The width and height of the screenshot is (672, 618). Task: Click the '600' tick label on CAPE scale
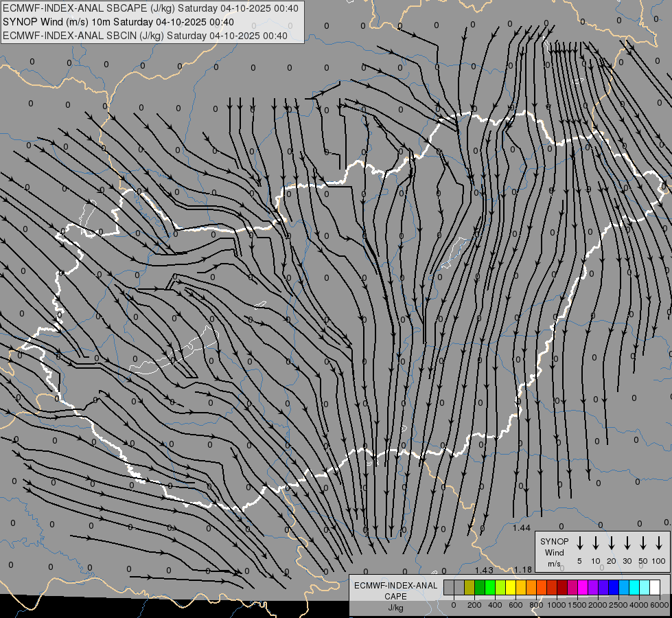pyautogui.click(x=515, y=605)
